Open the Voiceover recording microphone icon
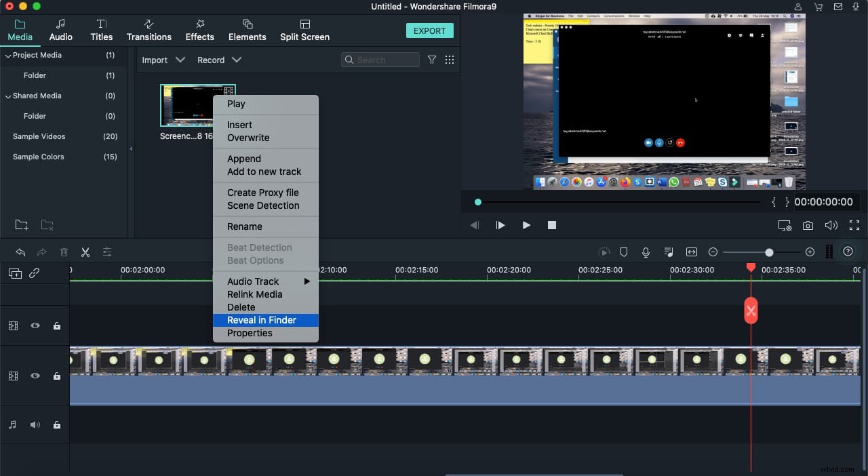The image size is (868, 476). tap(646, 252)
